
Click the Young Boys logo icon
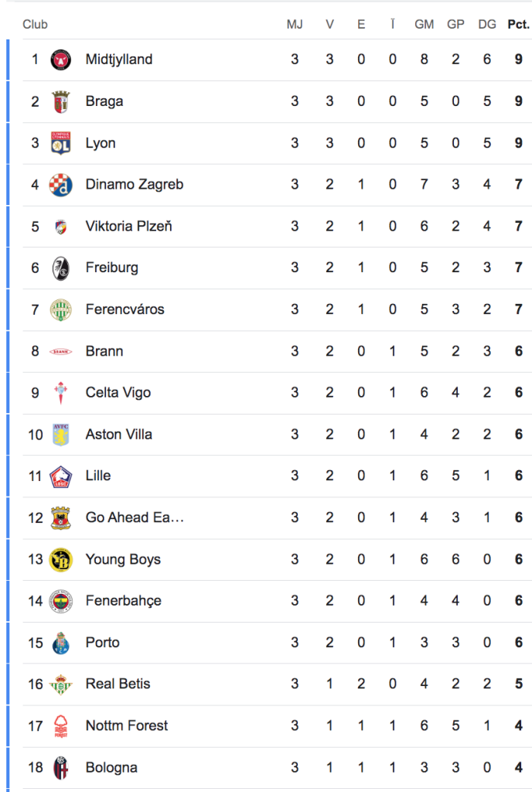[x=61, y=559]
